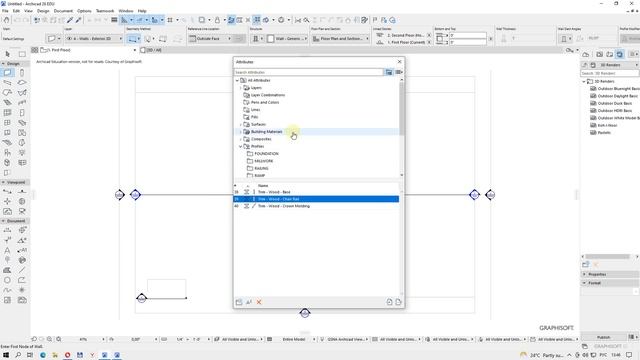Screen dimensions: 640x360
Task: Select Trim - Wood - Base profile row
Action: pos(316,192)
